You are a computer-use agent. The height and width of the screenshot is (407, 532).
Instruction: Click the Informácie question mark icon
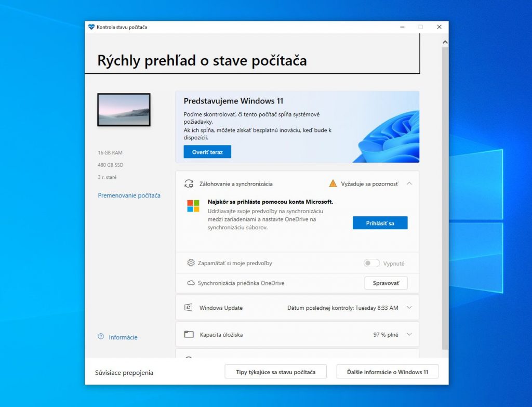click(x=101, y=337)
